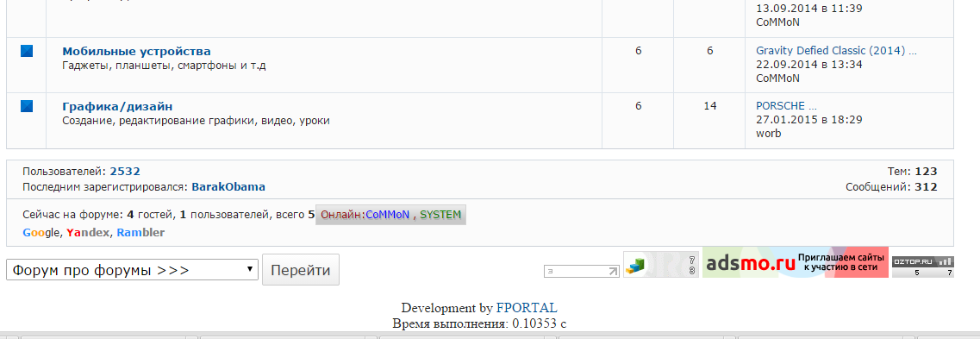Select the text Время выполнения: 0.10353 с

pyautogui.click(x=479, y=324)
